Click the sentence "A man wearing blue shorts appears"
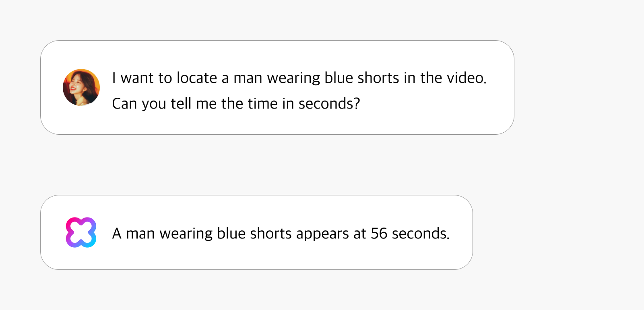644x310 pixels. click(x=281, y=234)
